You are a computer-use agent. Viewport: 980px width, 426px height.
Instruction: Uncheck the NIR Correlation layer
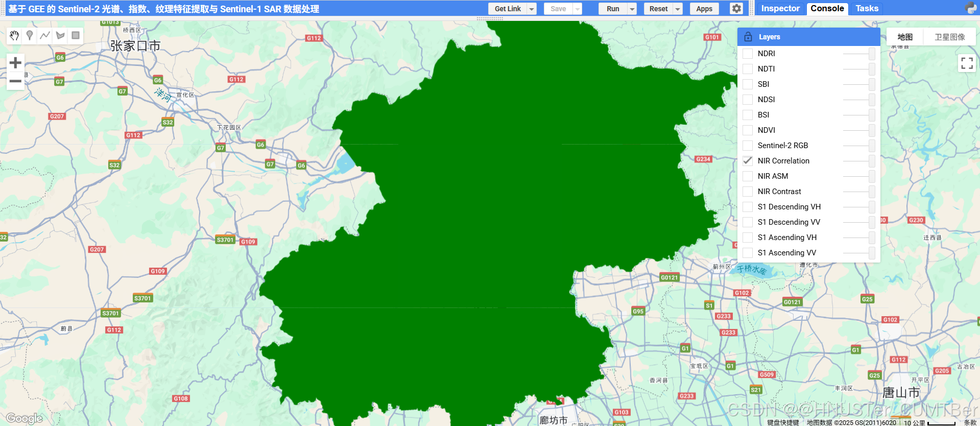(748, 161)
